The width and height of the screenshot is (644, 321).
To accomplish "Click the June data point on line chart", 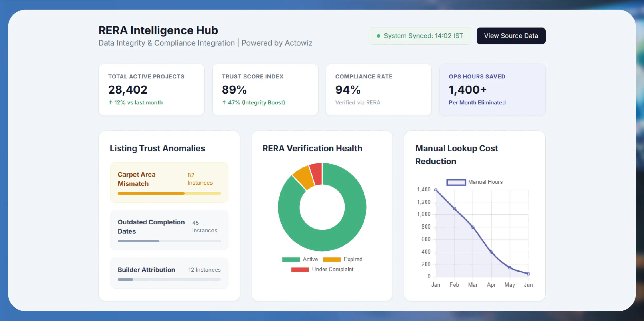I will [x=528, y=274].
